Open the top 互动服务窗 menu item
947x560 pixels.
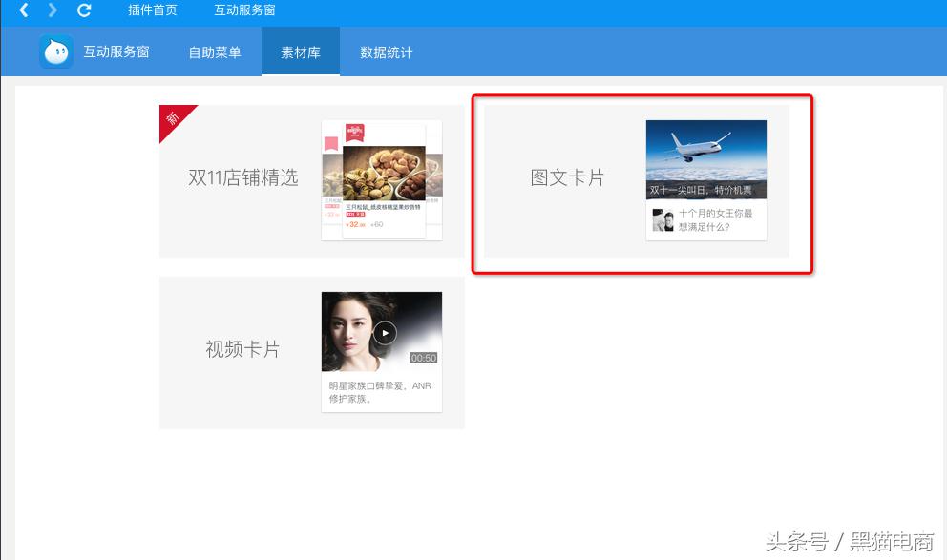coord(245,11)
